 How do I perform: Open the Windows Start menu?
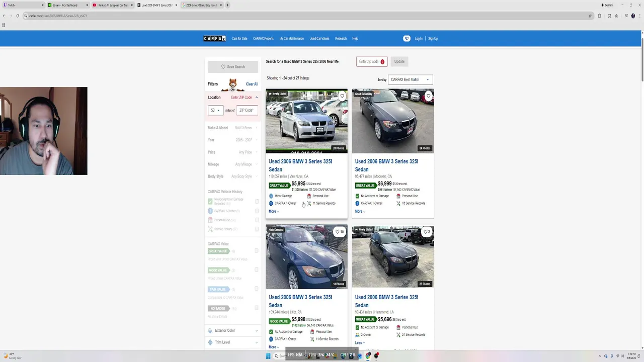pos(268,355)
